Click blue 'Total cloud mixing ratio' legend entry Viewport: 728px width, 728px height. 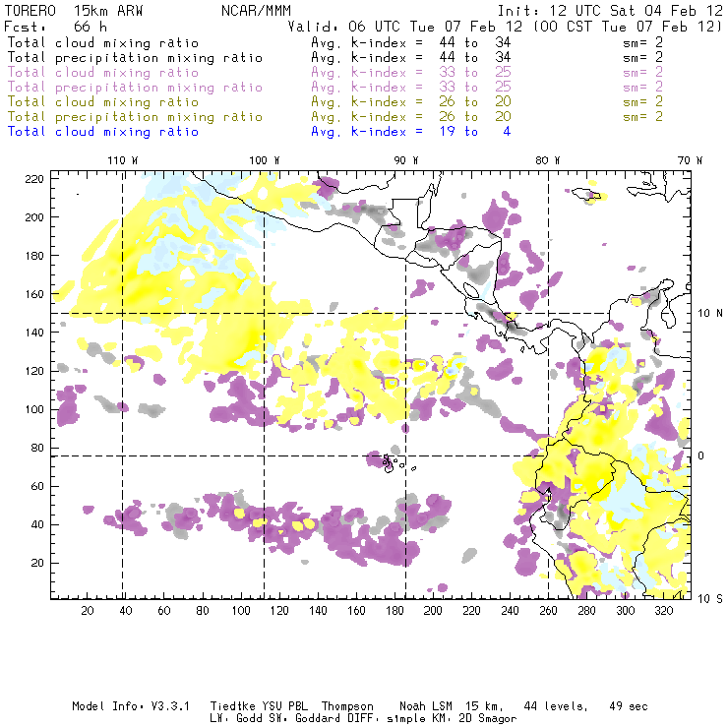click(103, 132)
